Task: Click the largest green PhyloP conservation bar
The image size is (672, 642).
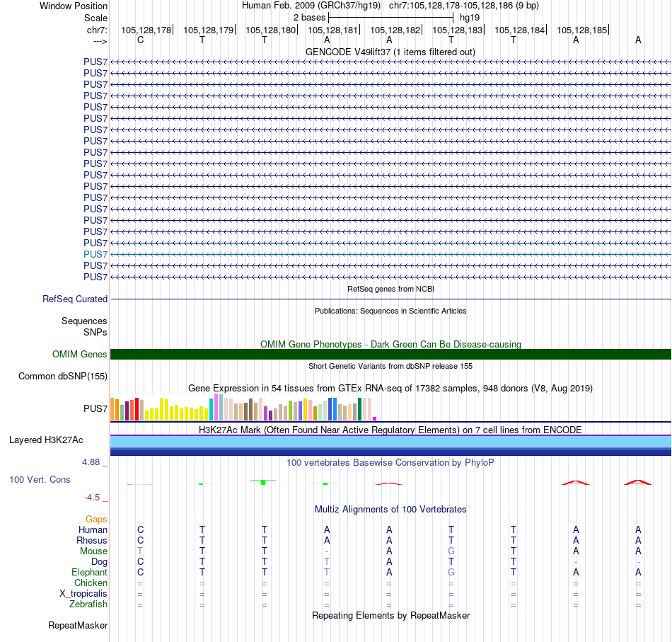Action: coord(263,483)
